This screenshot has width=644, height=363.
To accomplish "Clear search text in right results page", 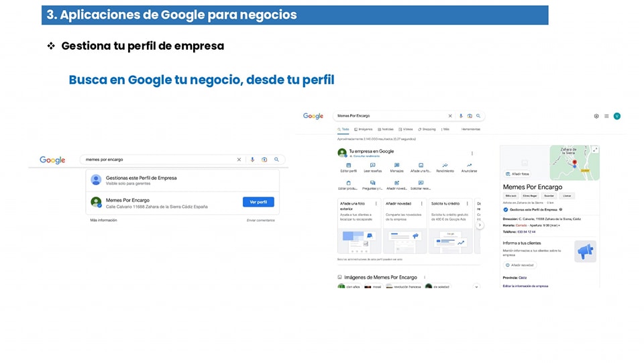I will coord(450,116).
